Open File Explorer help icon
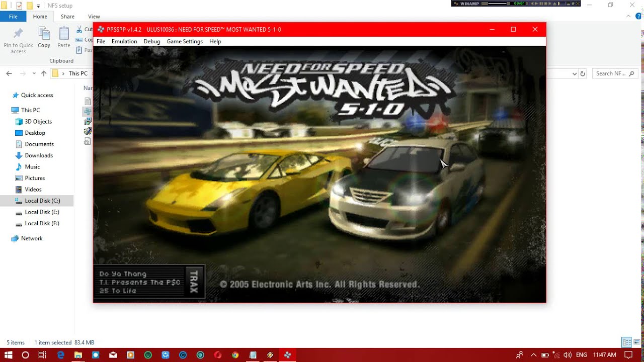 click(638, 17)
